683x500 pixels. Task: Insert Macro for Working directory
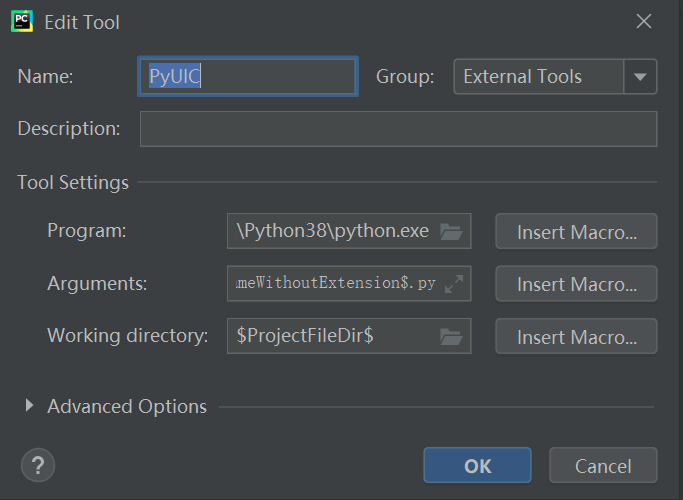[x=576, y=336]
